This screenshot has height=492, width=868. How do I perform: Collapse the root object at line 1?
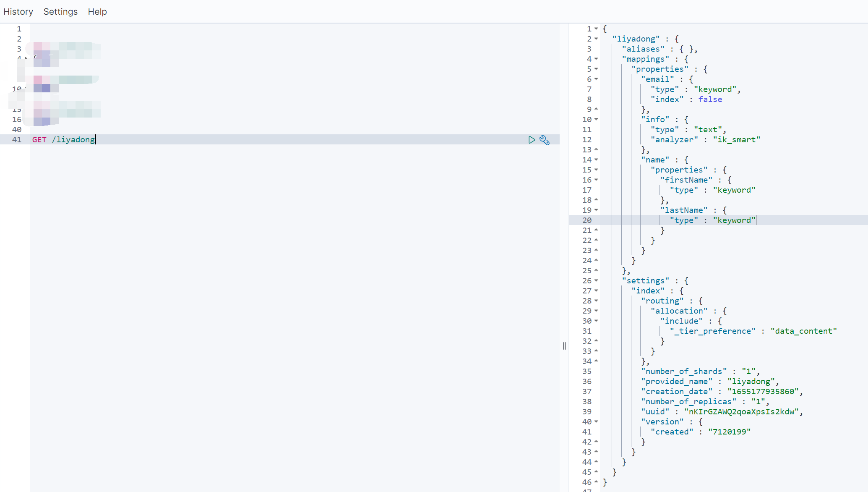[x=596, y=29]
